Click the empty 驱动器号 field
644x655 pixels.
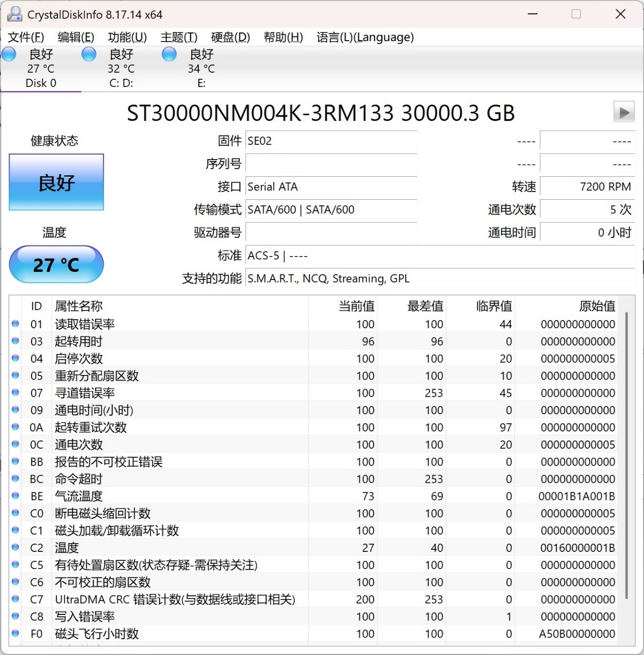[331, 232]
